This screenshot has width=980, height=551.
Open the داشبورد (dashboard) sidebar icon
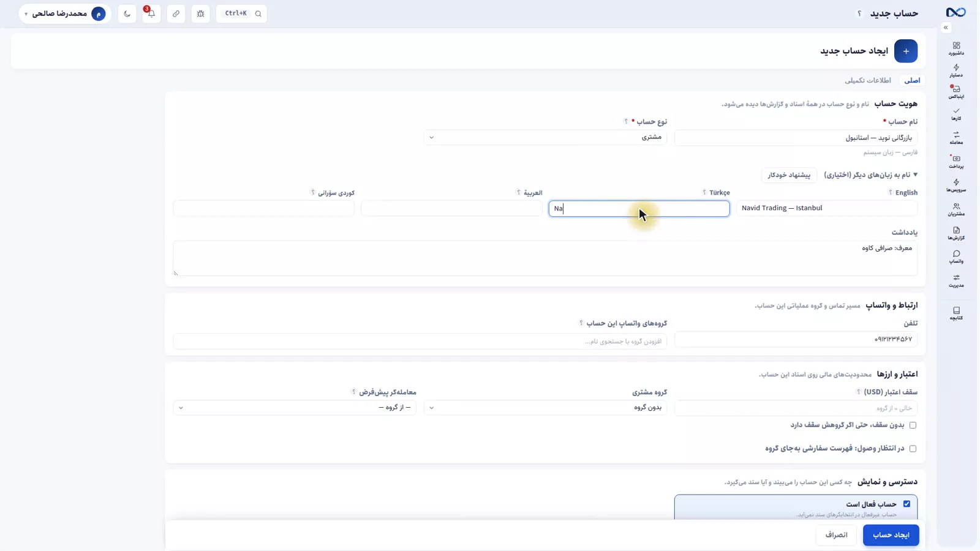956,48
